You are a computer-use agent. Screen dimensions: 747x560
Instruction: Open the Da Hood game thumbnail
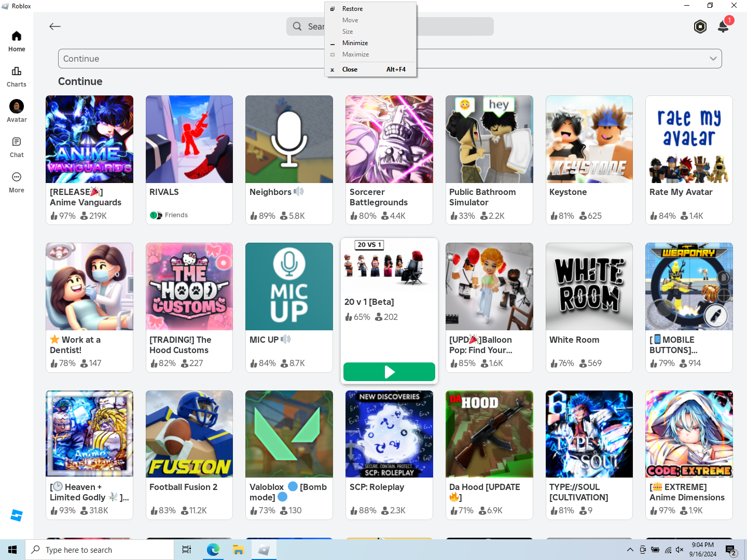coord(489,434)
